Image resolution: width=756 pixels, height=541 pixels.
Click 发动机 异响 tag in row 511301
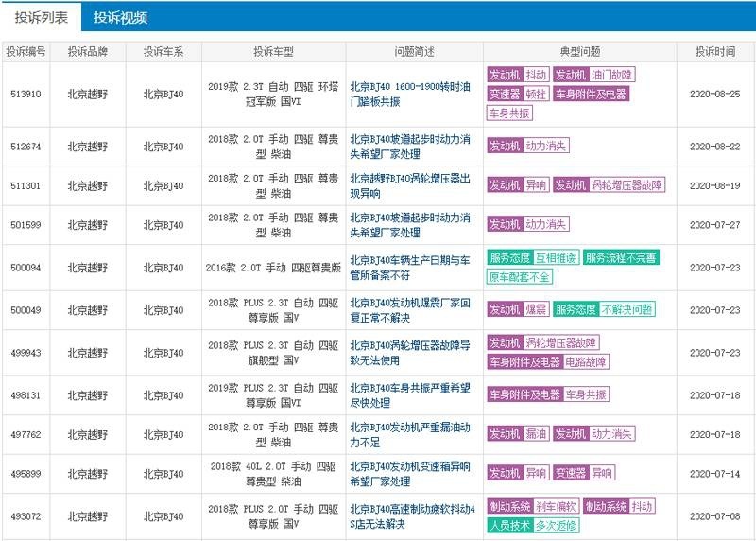click(518, 184)
